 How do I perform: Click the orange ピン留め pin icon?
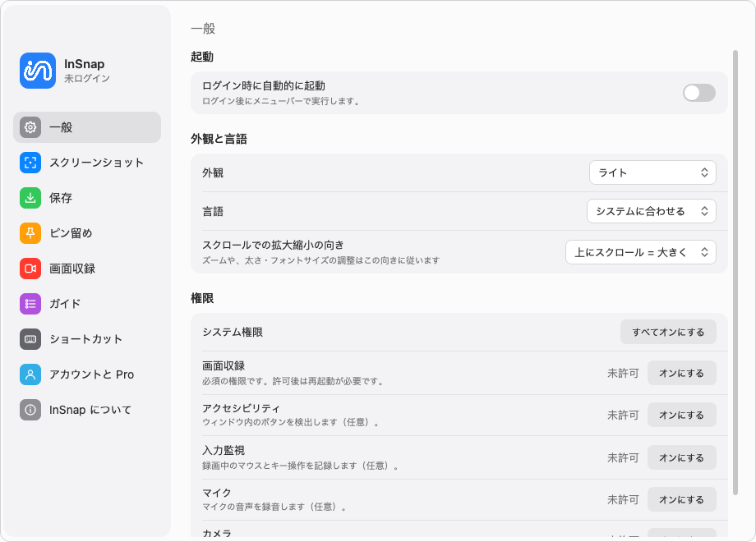click(x=30, y=233)
